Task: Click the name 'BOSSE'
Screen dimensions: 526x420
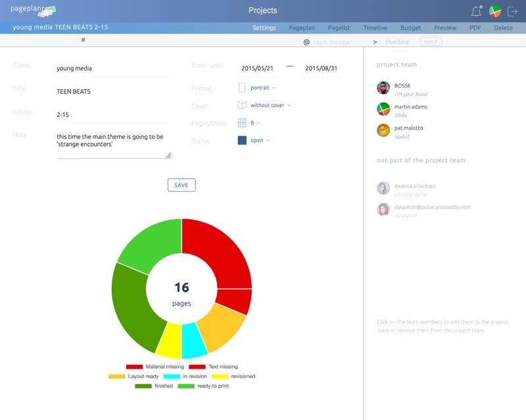Action: pos(402,86)
